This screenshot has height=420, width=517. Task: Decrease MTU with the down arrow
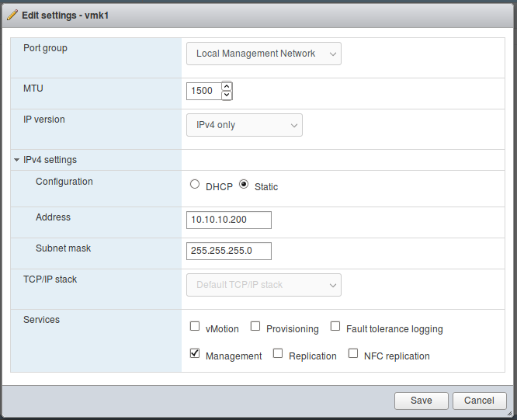(227, 95)
